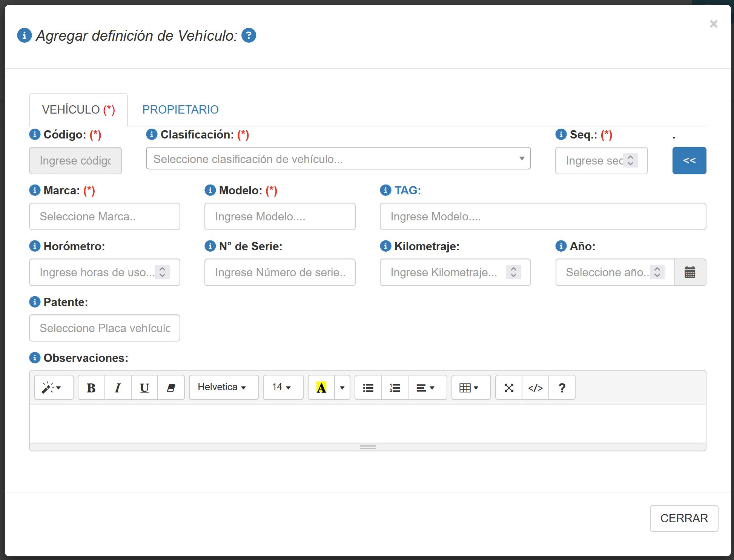Viewport: 734px width, 560px height.
Task: Insert an ordered numbered list
Action: [x=395, y=388]
